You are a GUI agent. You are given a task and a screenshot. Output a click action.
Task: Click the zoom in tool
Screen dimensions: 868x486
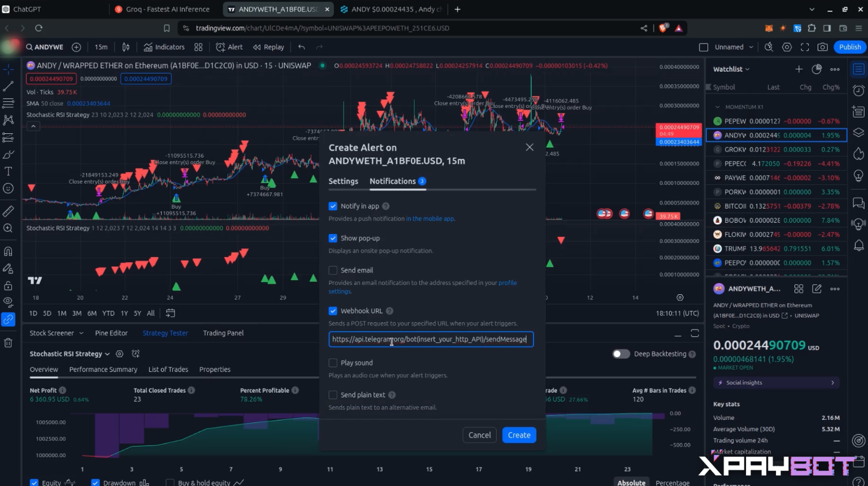(8, 228)
